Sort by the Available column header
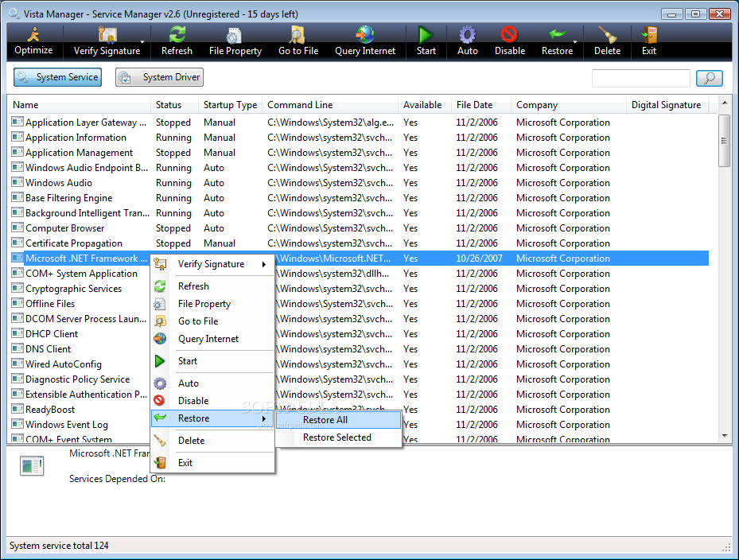Viewport: 739px width, 560px height. (424, 105)
